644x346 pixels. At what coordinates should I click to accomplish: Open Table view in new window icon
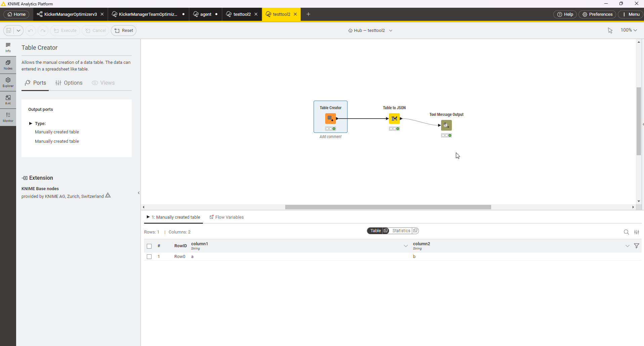coord(386,231)
